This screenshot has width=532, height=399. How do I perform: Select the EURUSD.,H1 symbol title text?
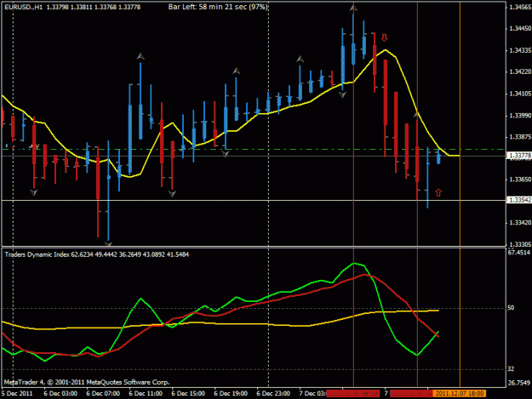click(24, 7)
